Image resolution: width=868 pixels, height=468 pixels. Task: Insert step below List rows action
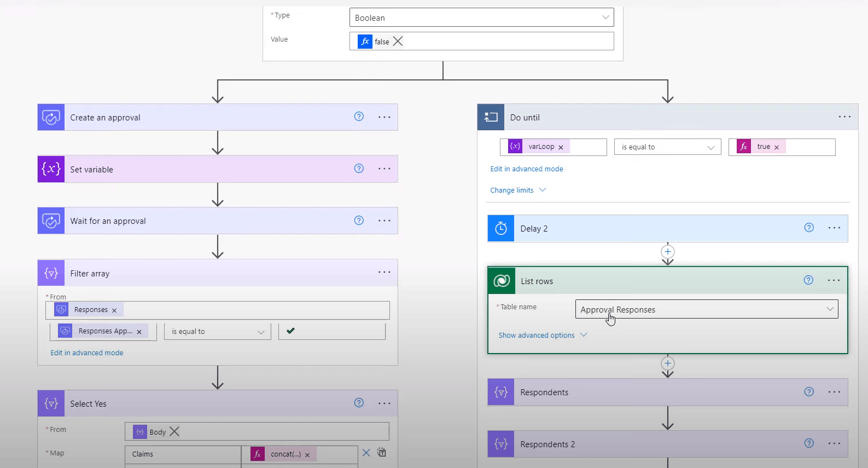[x=667, y=363]
